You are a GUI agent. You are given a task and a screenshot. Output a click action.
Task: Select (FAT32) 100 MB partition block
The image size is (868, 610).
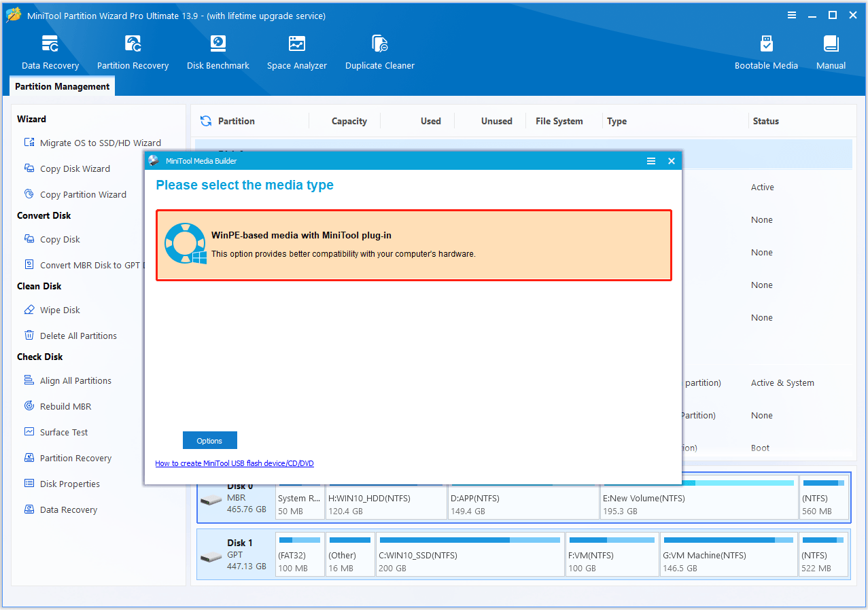click(300, 555)
